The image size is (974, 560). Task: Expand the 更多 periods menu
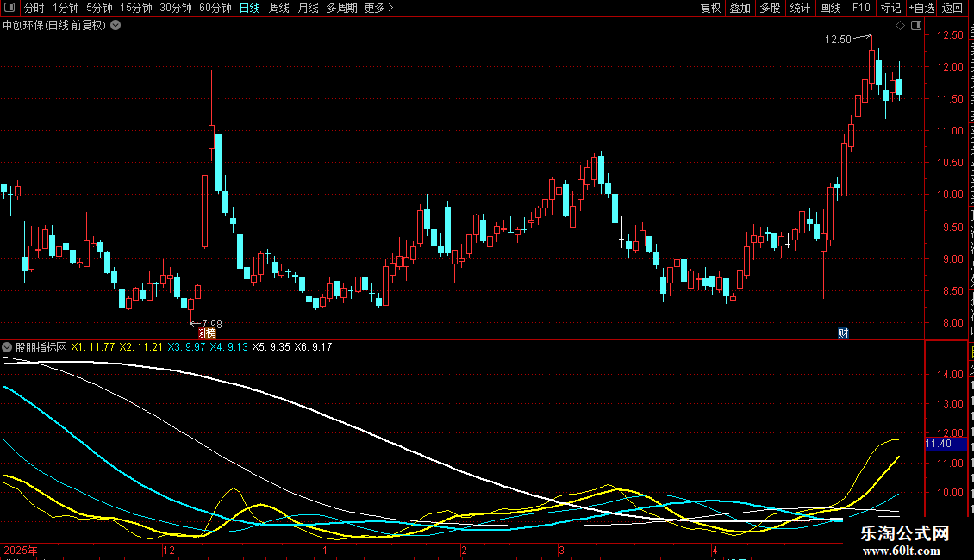(x=379, y=8)
